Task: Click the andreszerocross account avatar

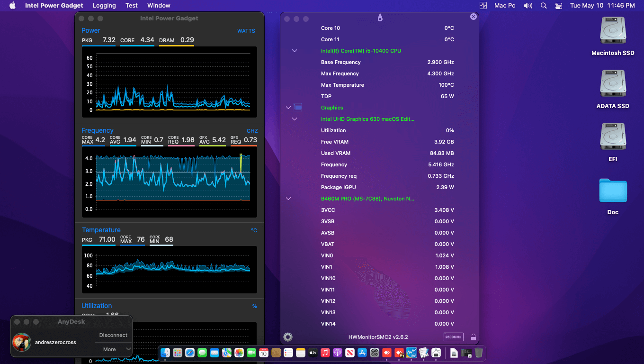Action: click(x=22, y=342)
